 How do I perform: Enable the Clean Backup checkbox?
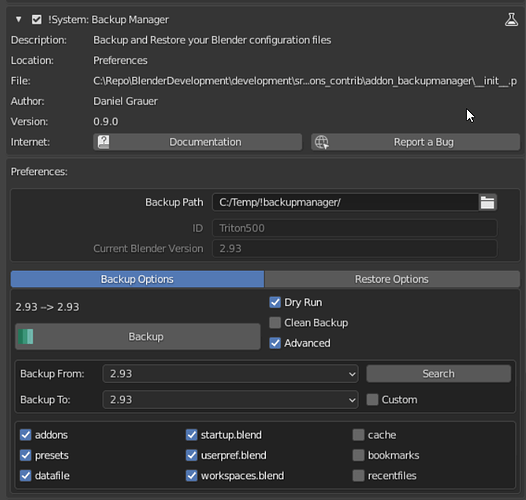275,322
